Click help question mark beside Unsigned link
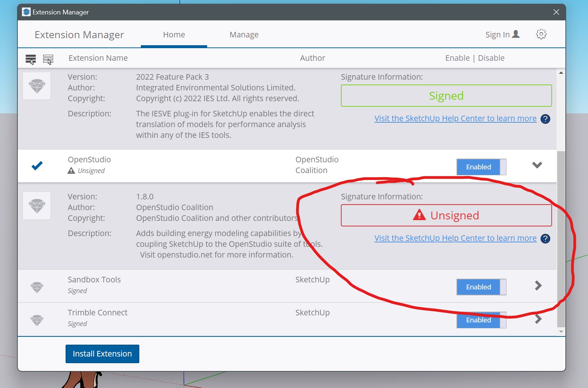588x388 pixels. point(545,239)
